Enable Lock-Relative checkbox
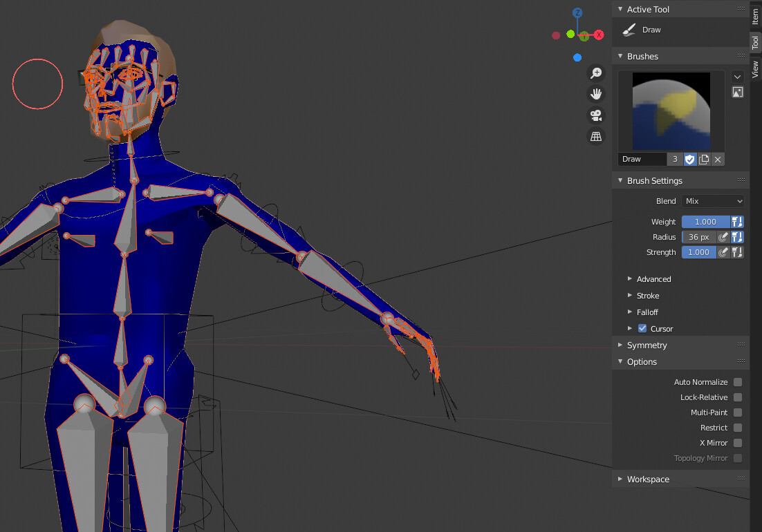 pos(738,397)
